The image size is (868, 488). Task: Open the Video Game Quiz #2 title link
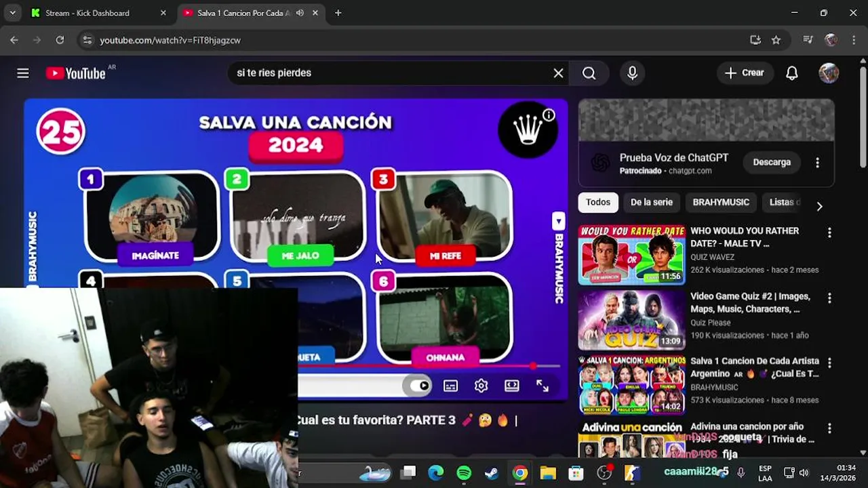click(x=750, y=303)
